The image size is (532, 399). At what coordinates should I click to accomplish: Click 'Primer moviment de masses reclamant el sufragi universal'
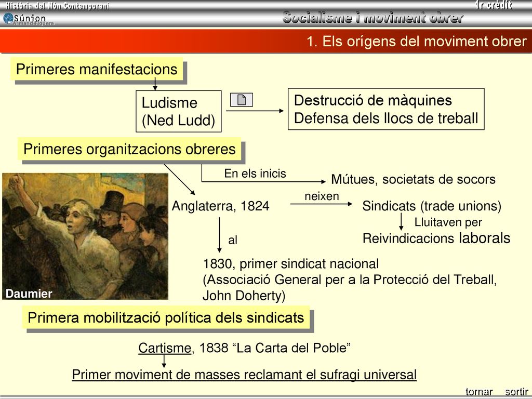[x=244, y=375]
